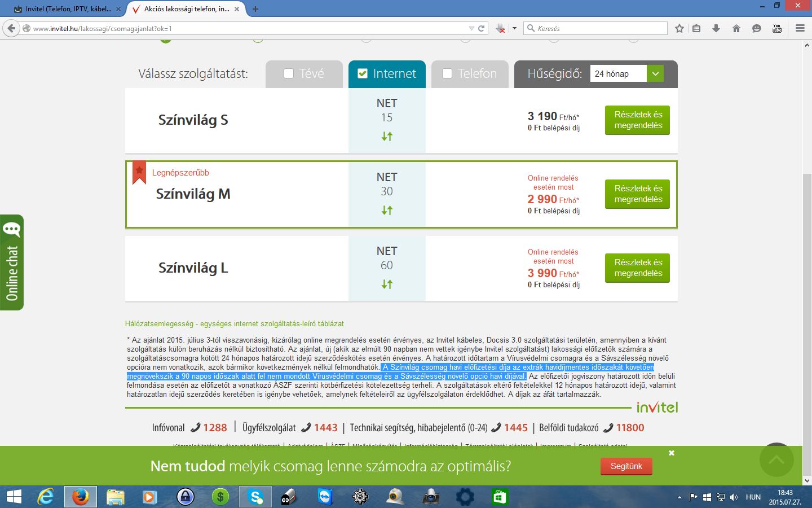Click the Keresés search field

pos(595,28)
